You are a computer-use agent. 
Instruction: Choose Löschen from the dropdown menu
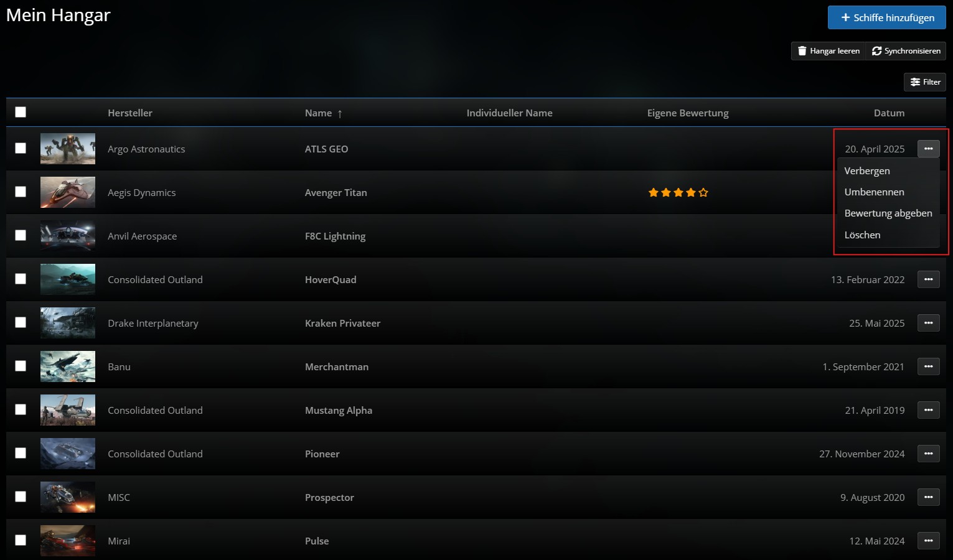(862, 235)
